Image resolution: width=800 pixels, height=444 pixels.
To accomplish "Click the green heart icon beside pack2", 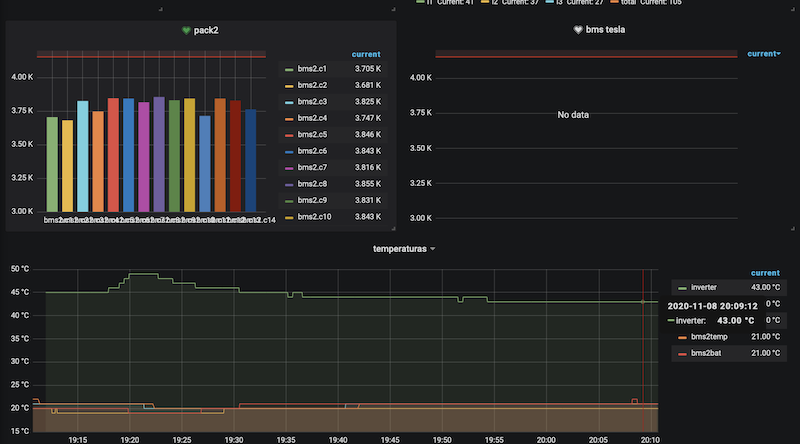I will 186,31.
